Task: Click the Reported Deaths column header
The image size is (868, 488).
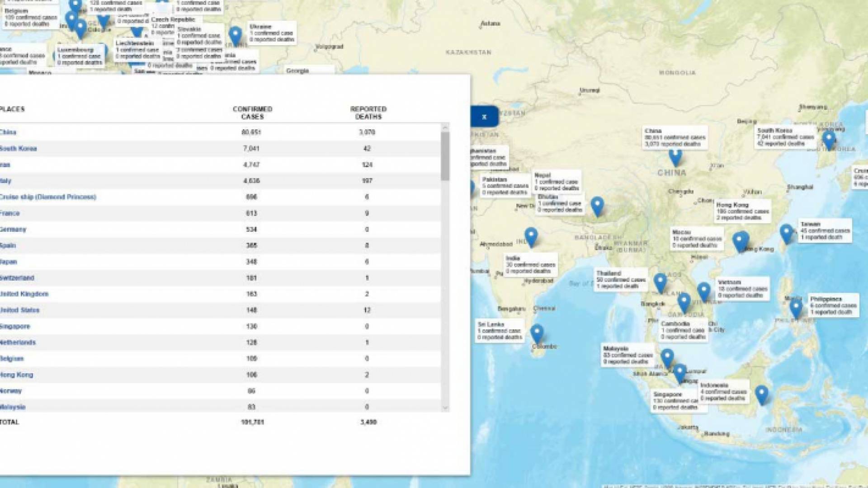Action: 368,113
